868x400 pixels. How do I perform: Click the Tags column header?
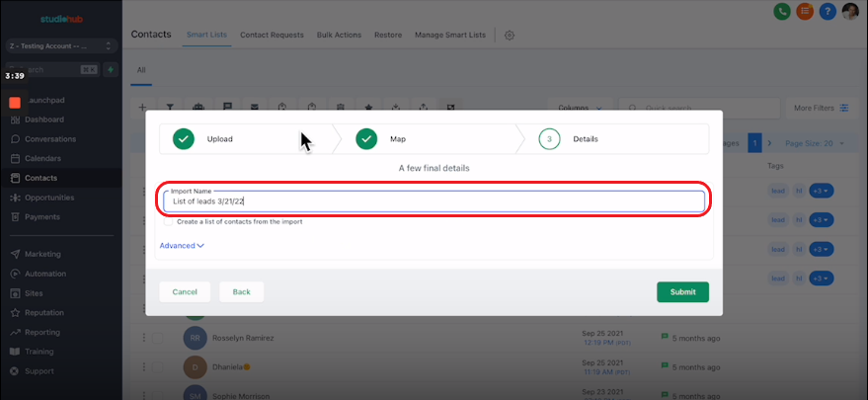[x=775, y=166]
